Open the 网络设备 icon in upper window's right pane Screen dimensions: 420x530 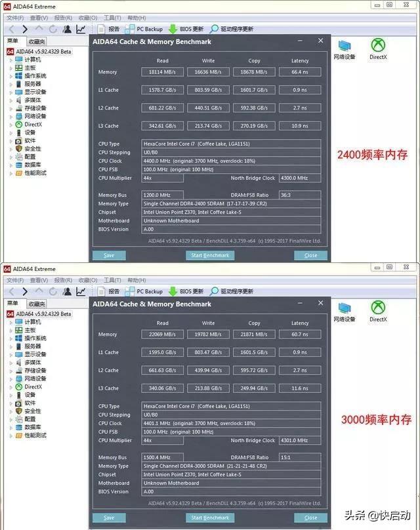click(345, 50)
